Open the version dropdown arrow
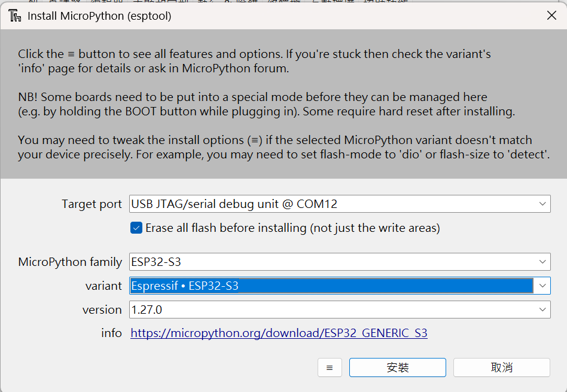The image size is (567, 392). click(x=542, y=310)
